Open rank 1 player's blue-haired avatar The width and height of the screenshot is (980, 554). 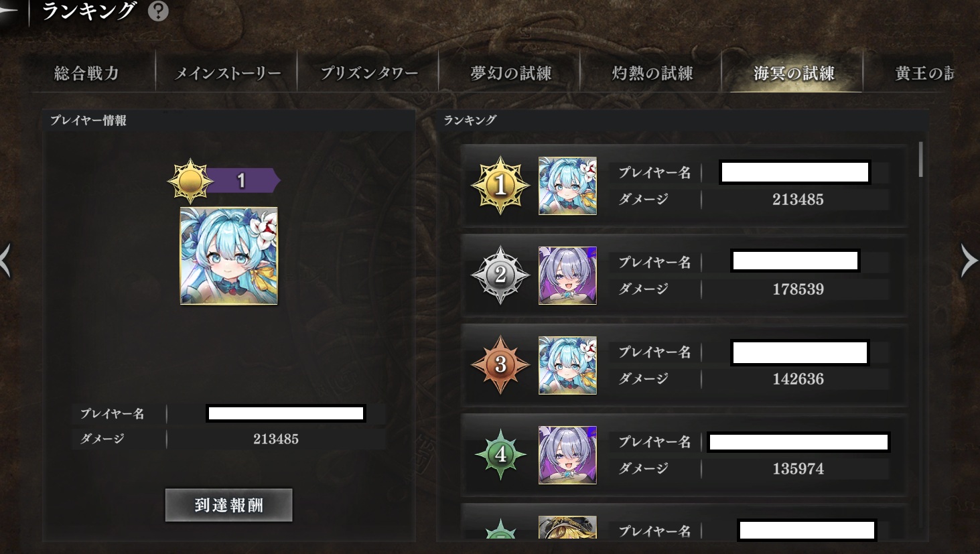(x=567, y=186)
